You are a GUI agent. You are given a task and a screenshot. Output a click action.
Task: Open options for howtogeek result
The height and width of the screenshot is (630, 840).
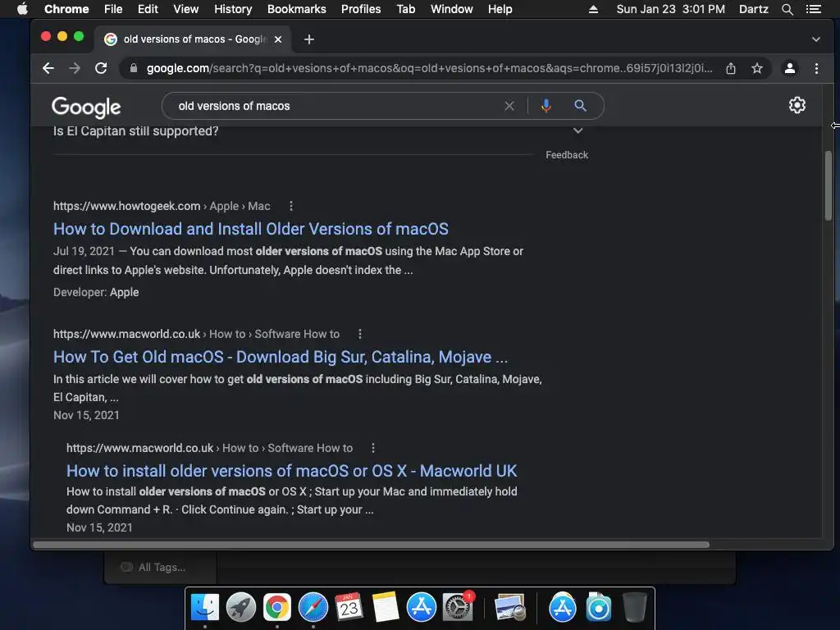pyautogui.click(x=291, y=206)
